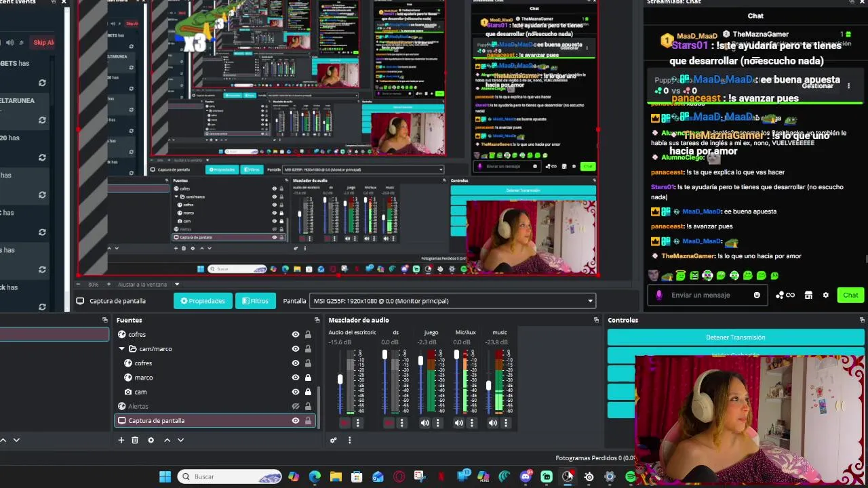Screen dimensions: 868x488
Task: Toggle lock on marco source
Action: [308, 378]
